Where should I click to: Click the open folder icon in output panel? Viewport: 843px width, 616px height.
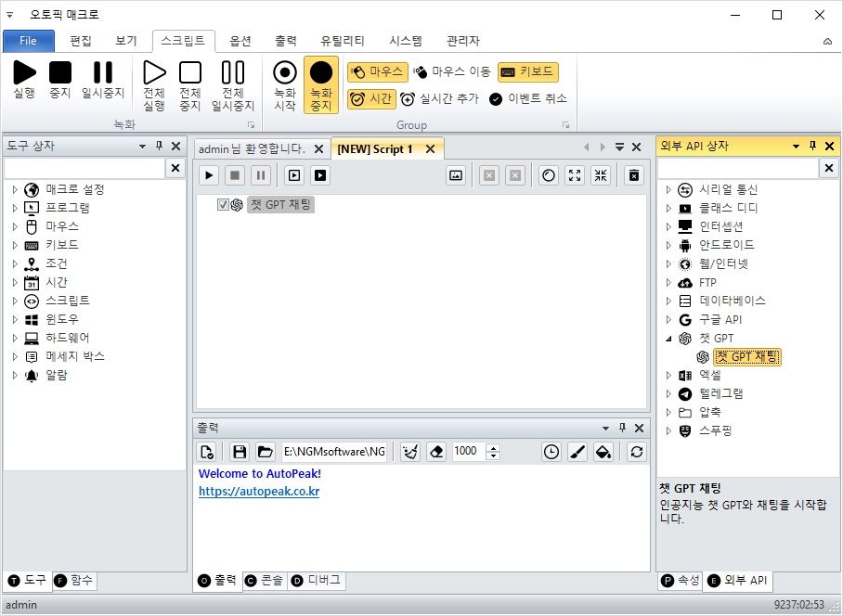pyautogui.click(x=265, y=452)
